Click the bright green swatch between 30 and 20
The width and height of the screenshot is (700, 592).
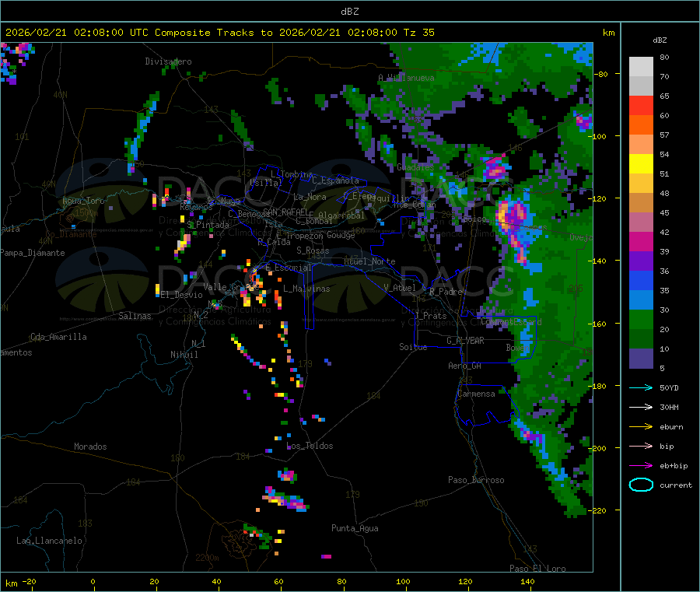point(641,320)
